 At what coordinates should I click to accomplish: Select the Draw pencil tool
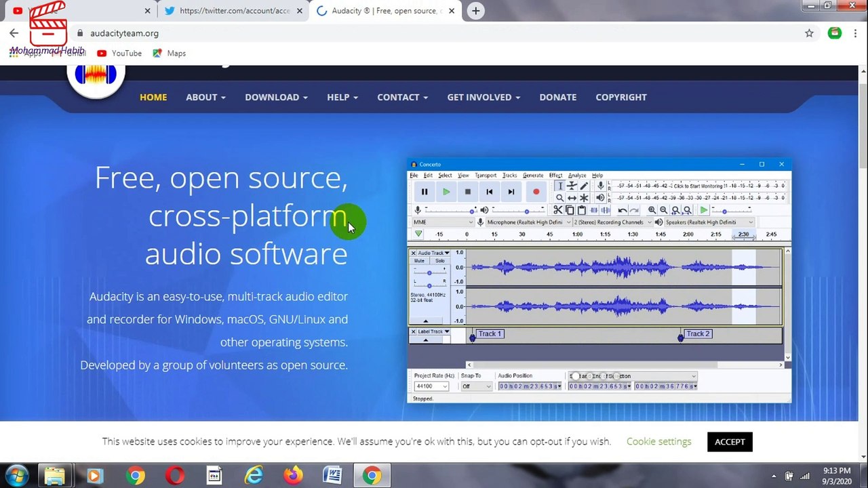coord(584,186)
